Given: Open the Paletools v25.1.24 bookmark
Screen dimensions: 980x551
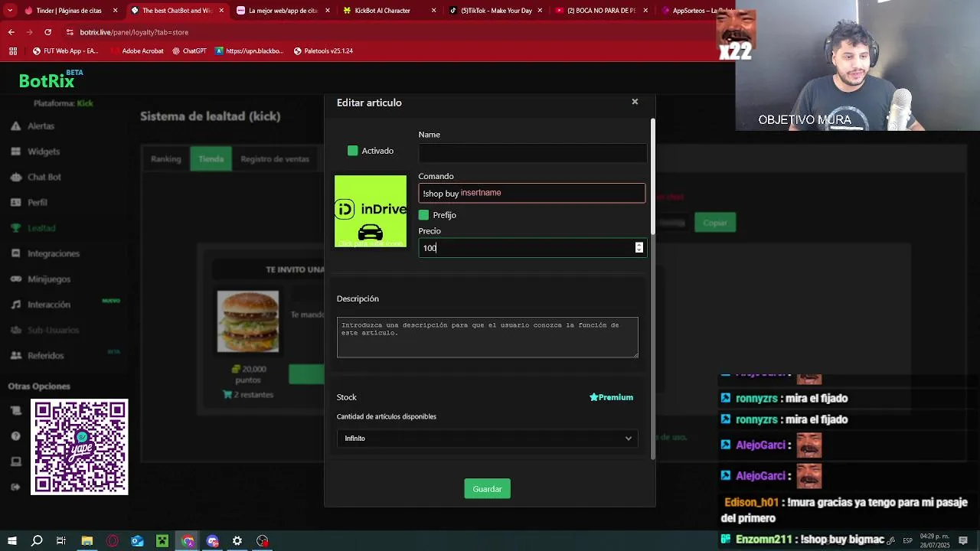Looking at the screenshot, I should (324, 51).
